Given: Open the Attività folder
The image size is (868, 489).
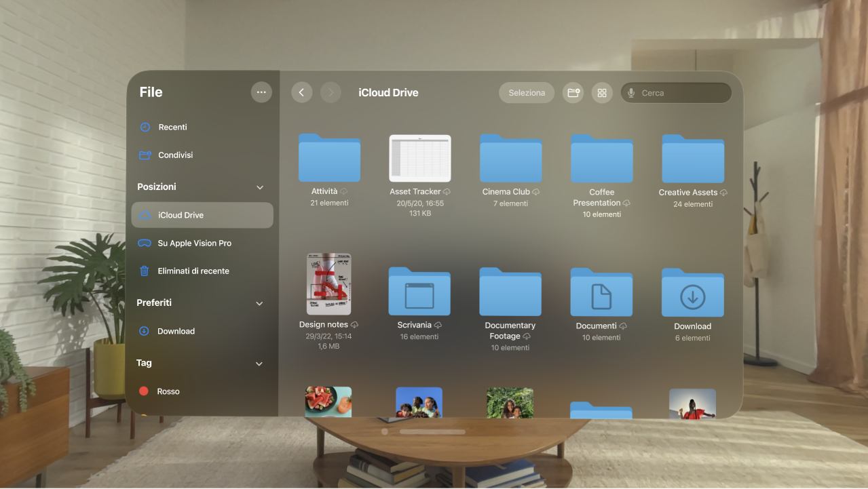Looking at the screenshot, I should click(329, 157).
